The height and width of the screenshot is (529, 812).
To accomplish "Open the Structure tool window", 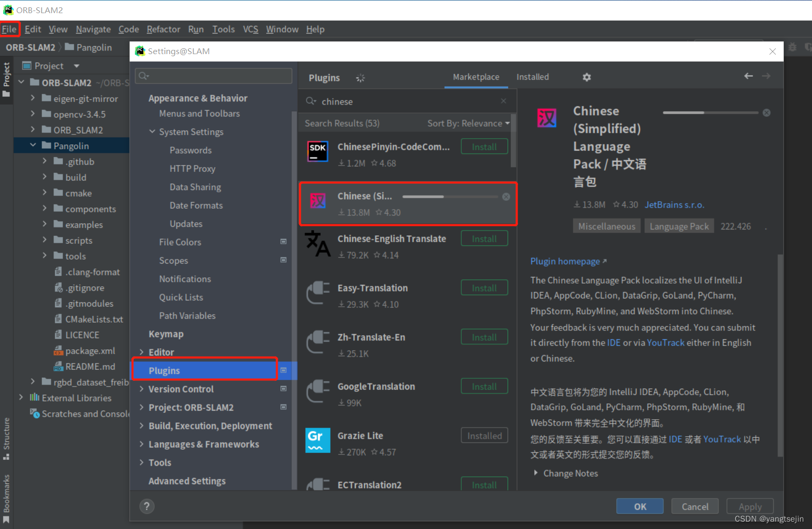I will [x=6, y=439].
